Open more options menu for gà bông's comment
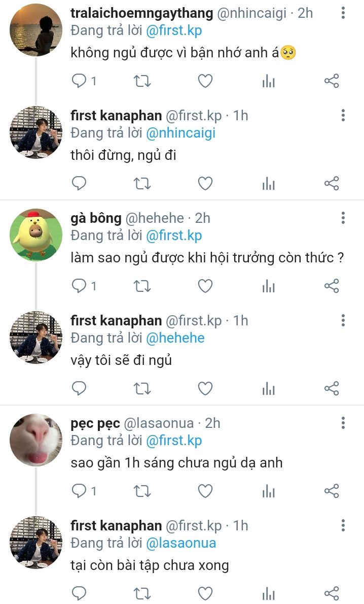Viewport: 364px width, 604px height. (343, 218)
